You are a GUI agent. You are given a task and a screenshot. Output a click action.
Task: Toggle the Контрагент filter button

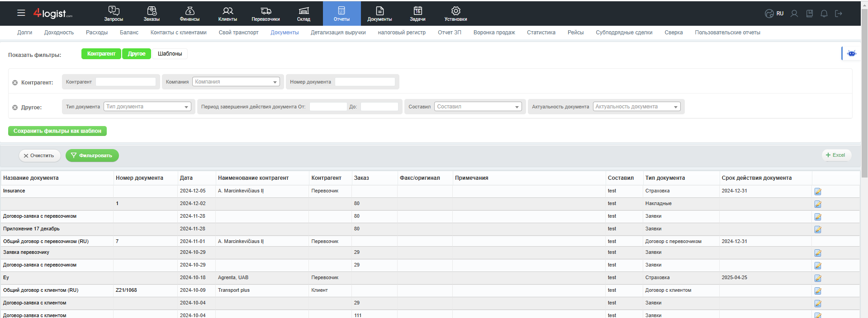101,54
